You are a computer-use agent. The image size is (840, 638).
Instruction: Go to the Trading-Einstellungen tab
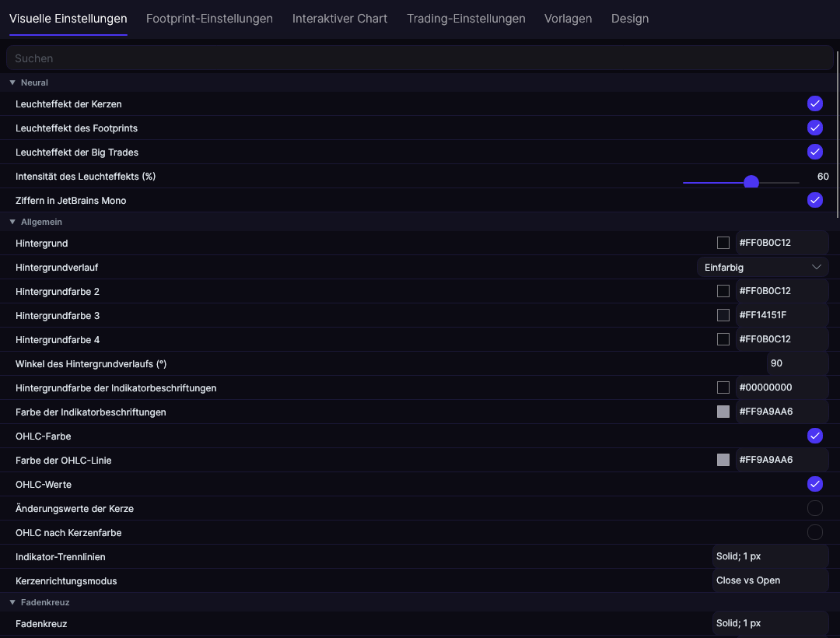466,19
